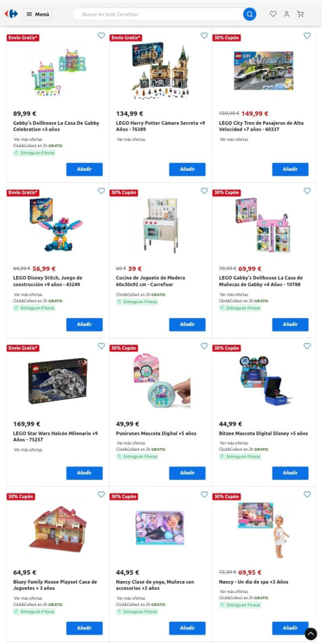The image size is (322, 644).
Task: Open the LEGO City Tren product image
Action: tap(264, 71)
